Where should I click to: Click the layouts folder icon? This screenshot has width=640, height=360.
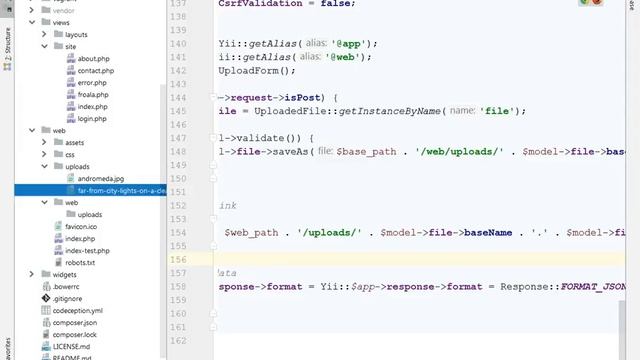(58, 34)
